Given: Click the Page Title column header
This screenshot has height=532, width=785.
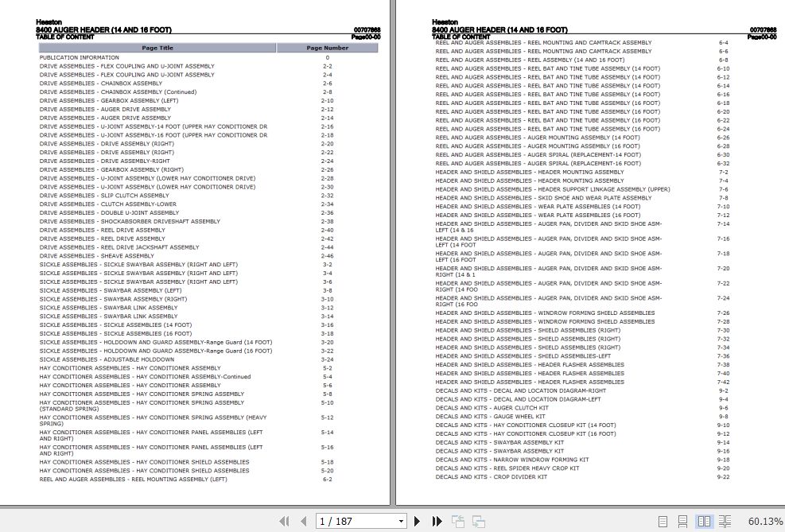Looking at the screenshot, I should [x=157, y=48].
